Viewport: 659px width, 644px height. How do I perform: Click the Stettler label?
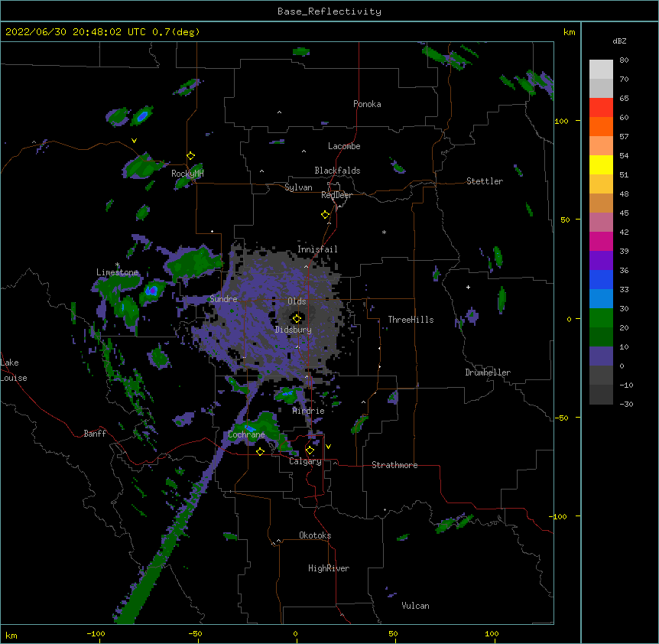[485, 181]
